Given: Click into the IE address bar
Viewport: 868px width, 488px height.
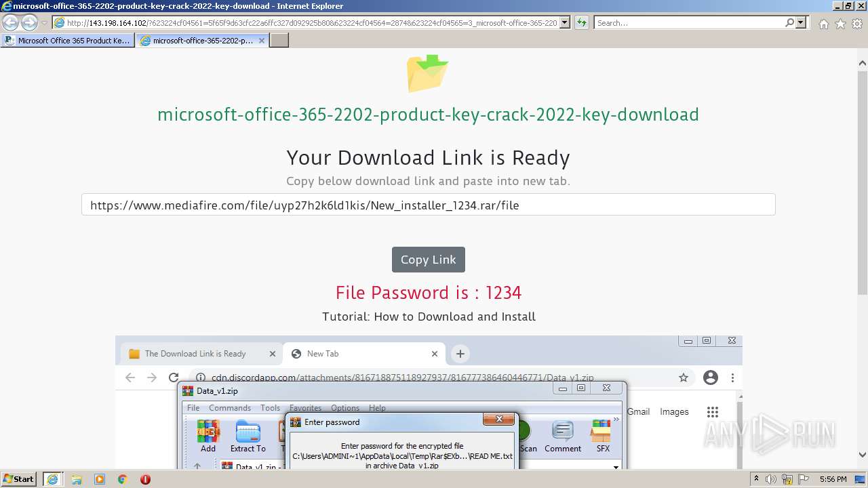Looking at the screenshot, I should pyautogui.click(x=312, y=23).
